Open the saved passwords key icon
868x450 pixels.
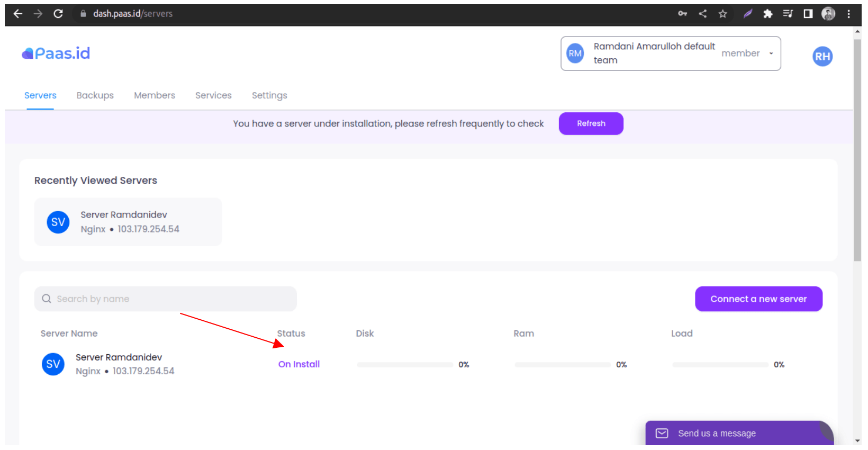click(x=683, y=14)
